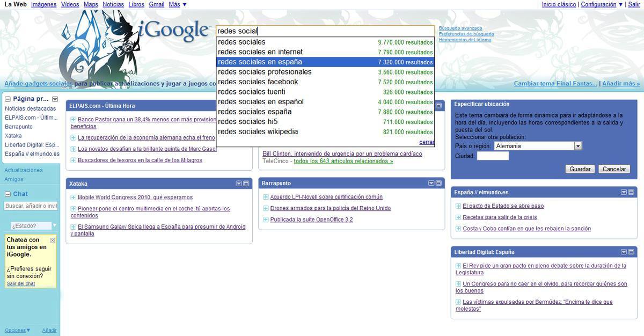Open the España // elmundo.es gadget menu icon
The image size is (644, 336).
(624, 192)
